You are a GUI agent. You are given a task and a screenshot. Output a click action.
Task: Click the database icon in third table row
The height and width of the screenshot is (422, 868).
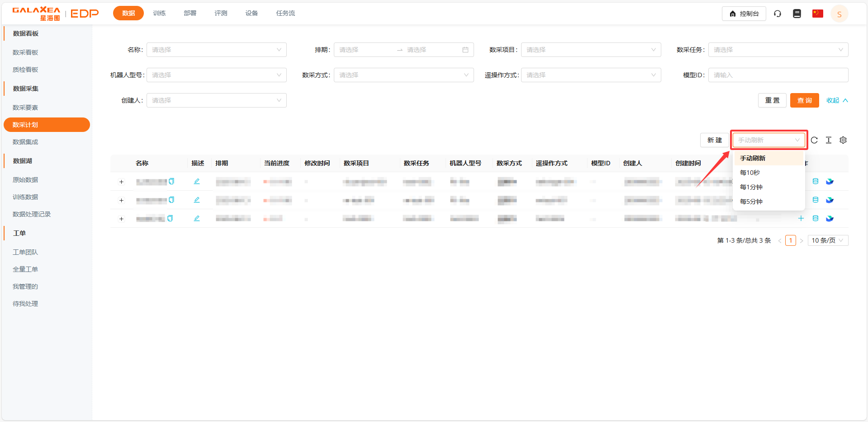pos(816,218)
